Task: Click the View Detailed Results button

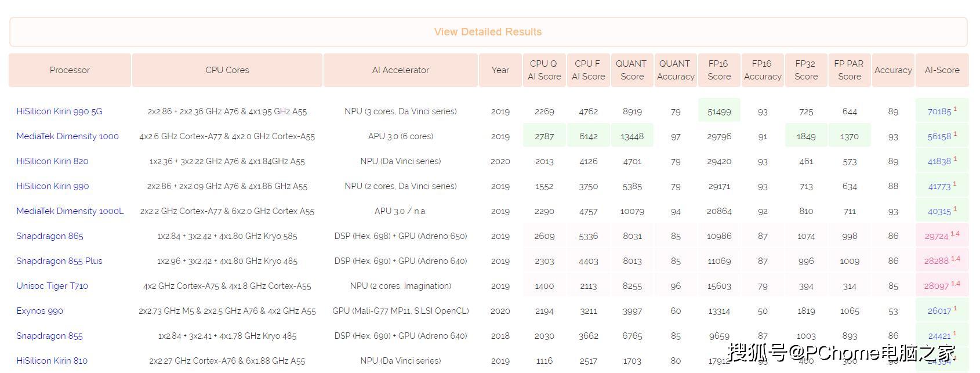Action: coord(488,32)
